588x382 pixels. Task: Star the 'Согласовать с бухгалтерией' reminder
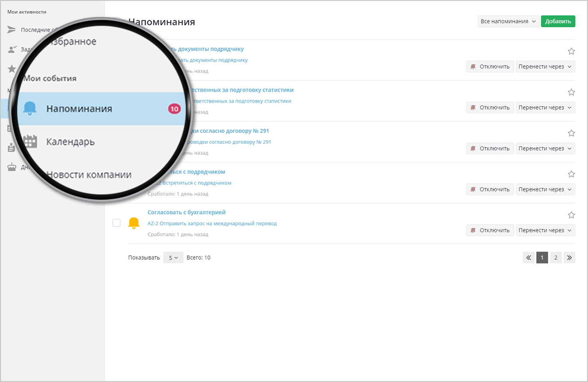[x=571, y=215]
